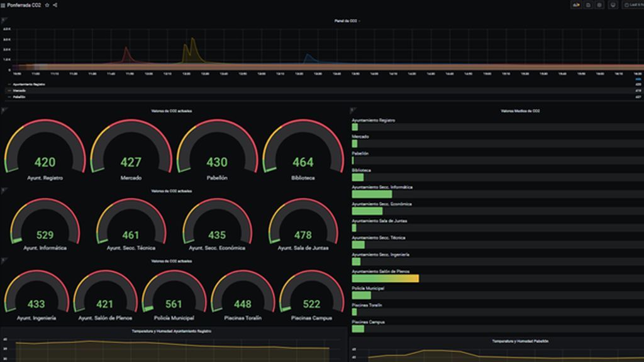
Task: Click Policía Municipal gauge showing 561
Action: click(x=174, y=295)
